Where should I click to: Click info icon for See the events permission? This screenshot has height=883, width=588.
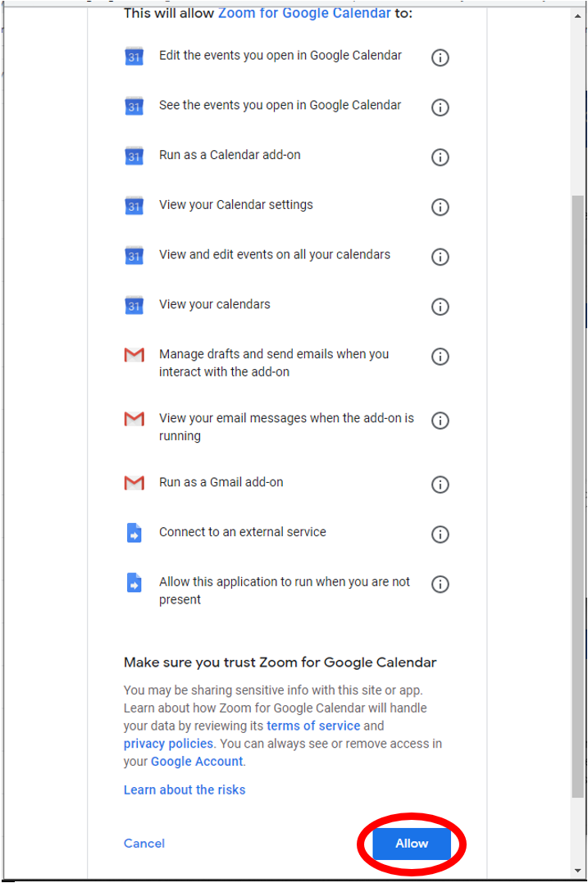(440, 107)
